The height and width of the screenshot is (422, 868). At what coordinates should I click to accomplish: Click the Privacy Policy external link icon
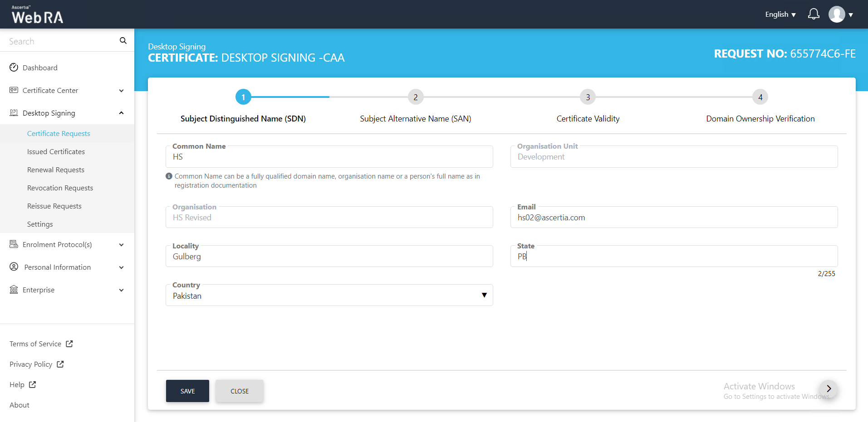point(60,364)
